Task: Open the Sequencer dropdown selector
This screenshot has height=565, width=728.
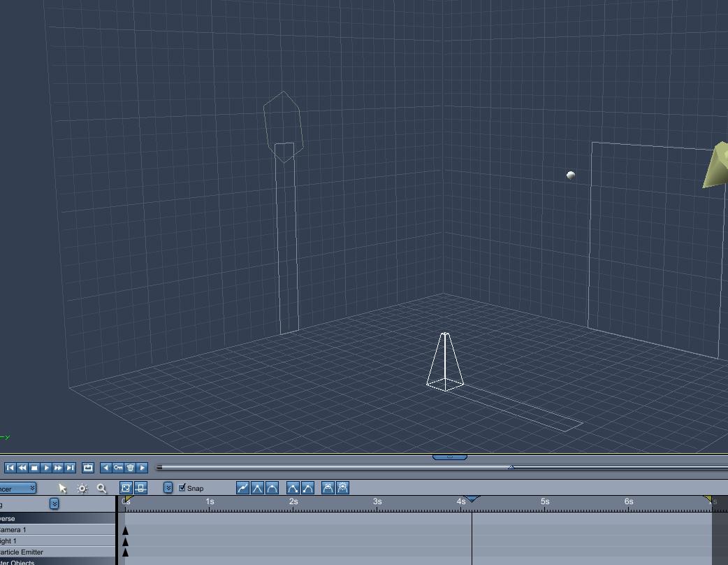Action: [17, 488]
